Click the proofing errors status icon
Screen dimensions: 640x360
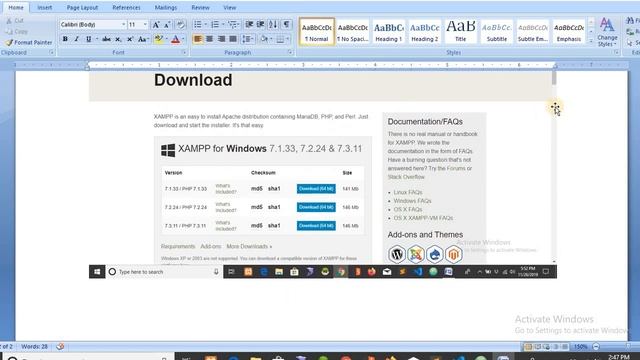click(60, 347)
